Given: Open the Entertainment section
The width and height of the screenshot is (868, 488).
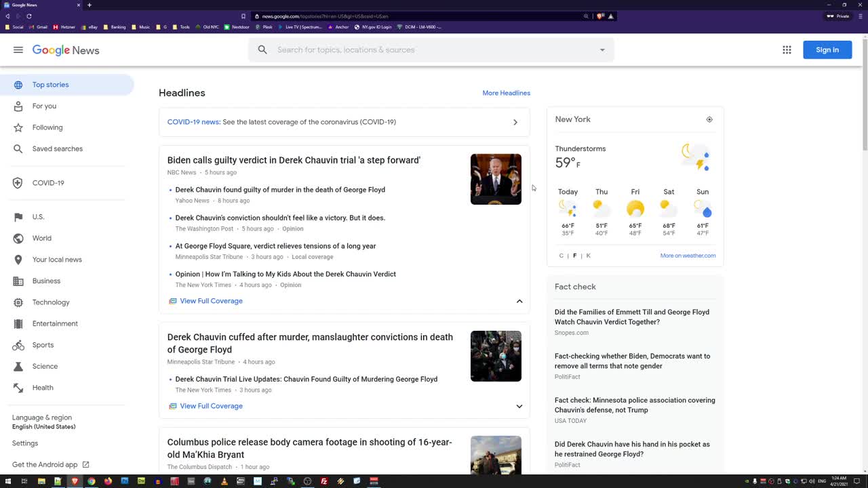Looking at the screenshot, I should tap(55, 324).
